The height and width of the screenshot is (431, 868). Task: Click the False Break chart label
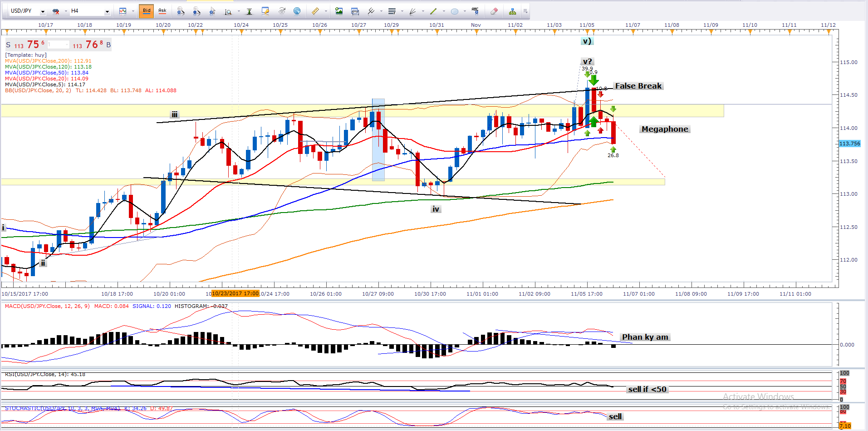tap(638, 86)
